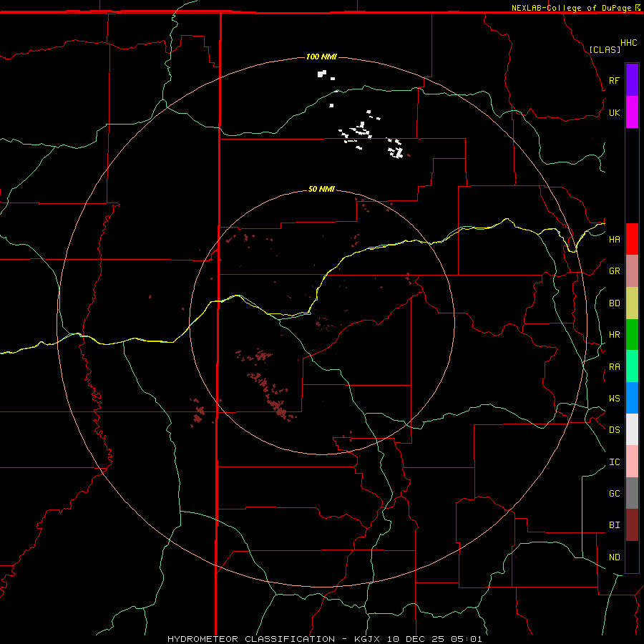The image size is (644, 644).
Task: Click the GR label beside the legend
Action: pos(614,271)
